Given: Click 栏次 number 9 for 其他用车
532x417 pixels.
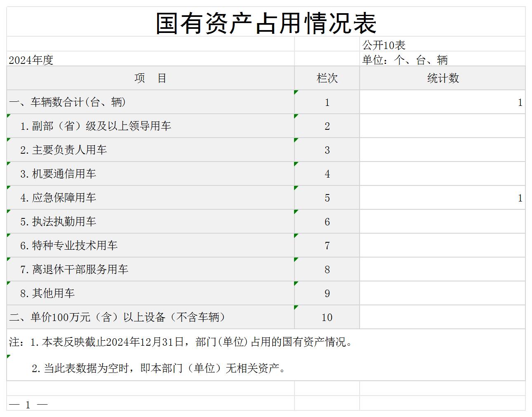Looking at the screenshot, I should tap(327, 293).
